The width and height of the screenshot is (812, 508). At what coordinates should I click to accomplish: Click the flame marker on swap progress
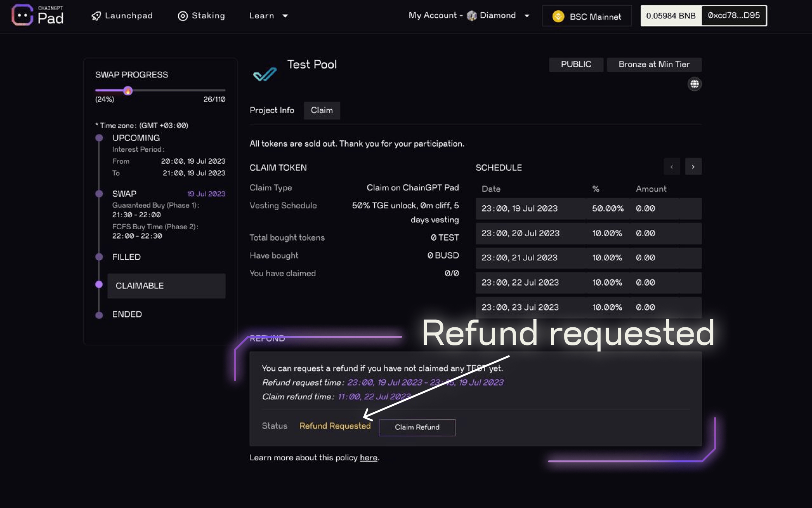tap(128, 91)
